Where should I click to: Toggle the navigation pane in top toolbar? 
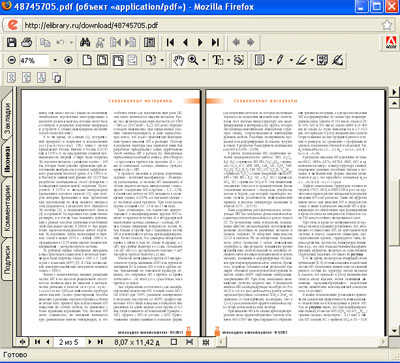[x=149, y=42]
